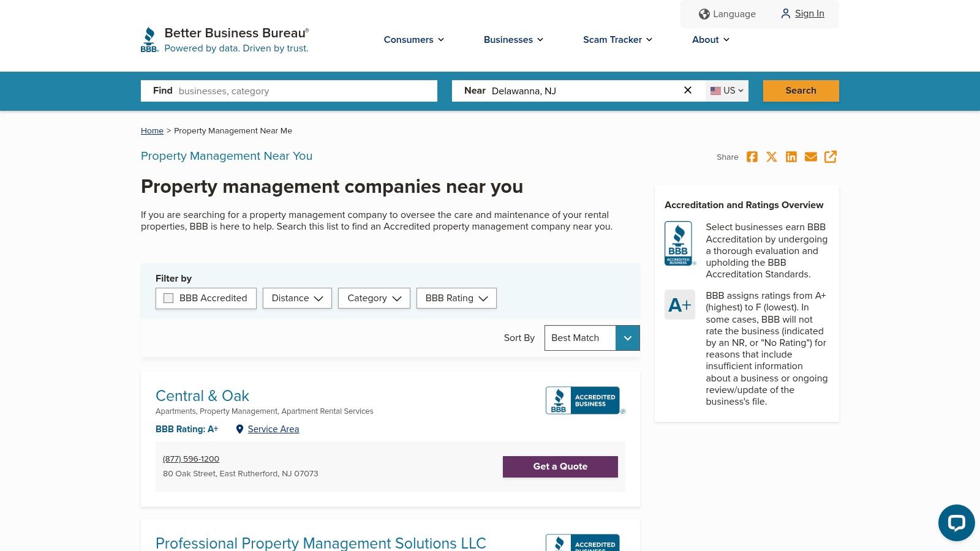The image size is (980, 551).
Task: Expand the Consumers menu
Action: coord(414,40)
